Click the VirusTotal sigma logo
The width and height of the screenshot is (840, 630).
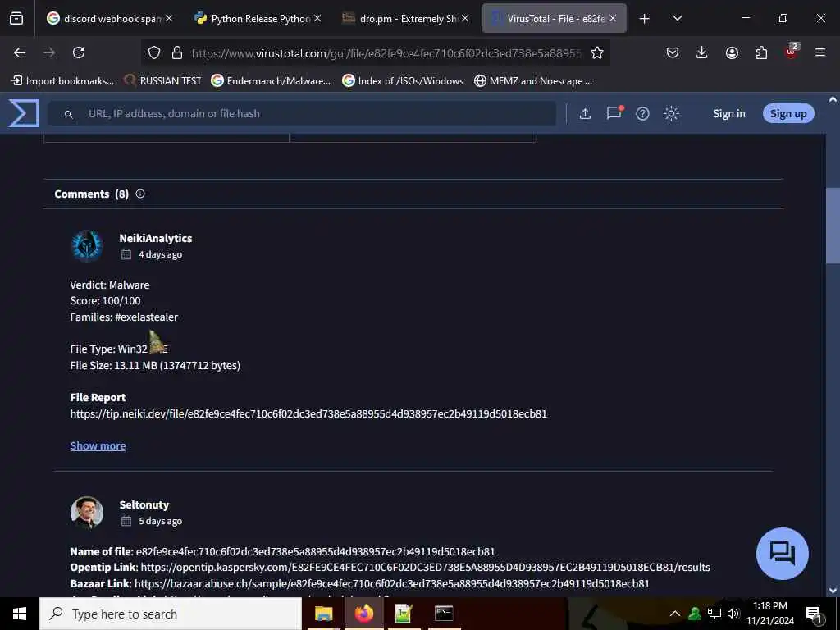click(x=24, y=113)
